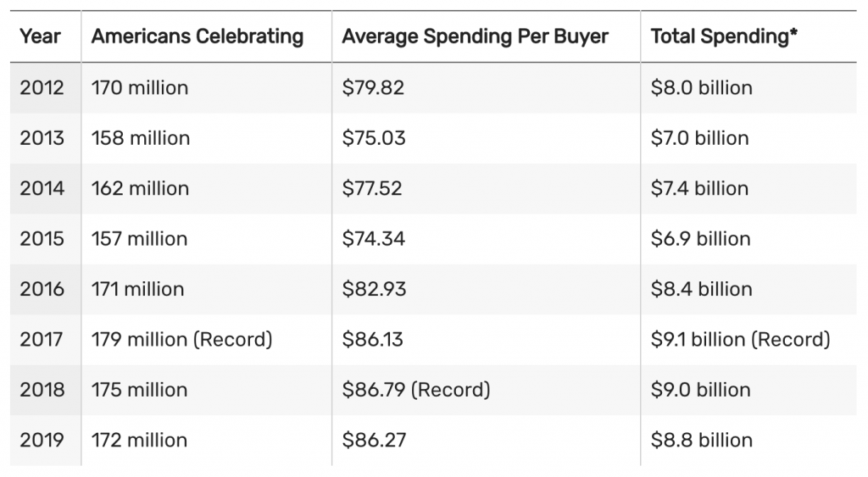
Task: Click the $75.03 average spending cell
Action: 374,138
